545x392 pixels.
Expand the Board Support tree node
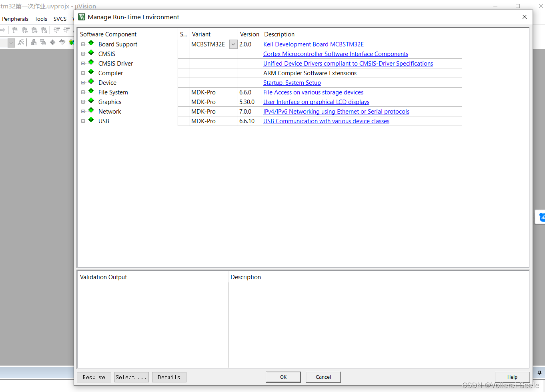click(83, 44)
